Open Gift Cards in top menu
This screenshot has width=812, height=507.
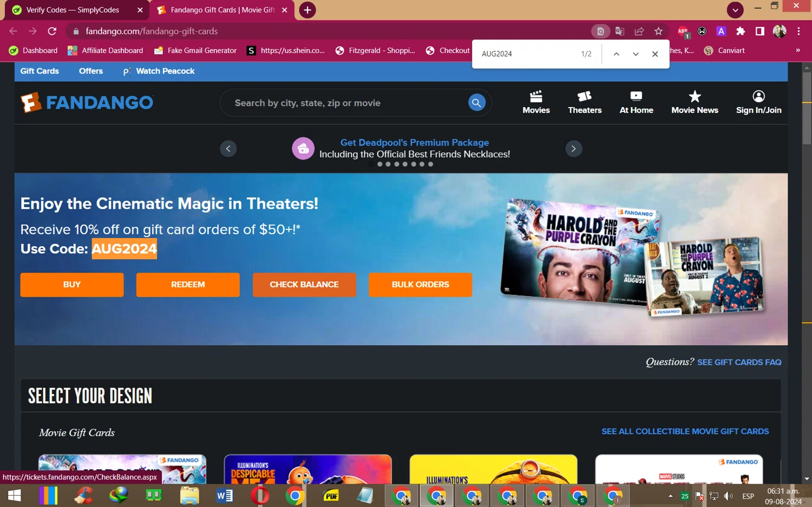coord(40,71)
